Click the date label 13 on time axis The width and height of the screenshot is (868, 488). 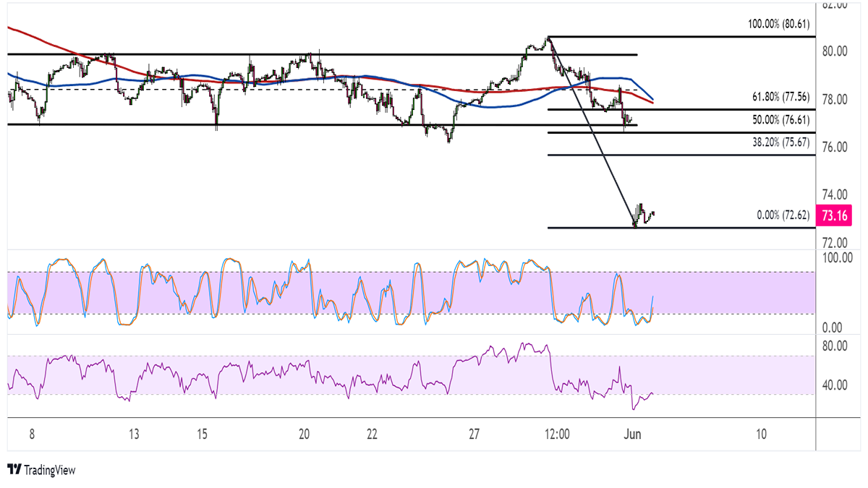click(134, 435)
